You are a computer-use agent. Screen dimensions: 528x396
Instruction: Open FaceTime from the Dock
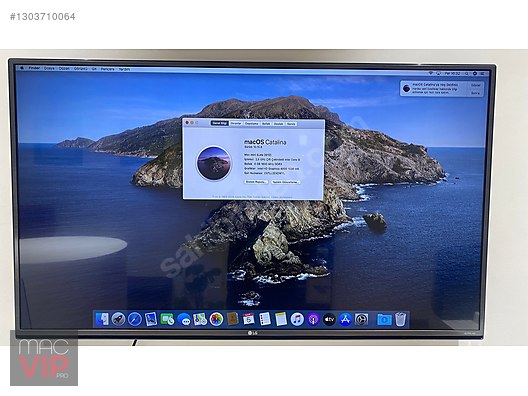tap(167, 319)
